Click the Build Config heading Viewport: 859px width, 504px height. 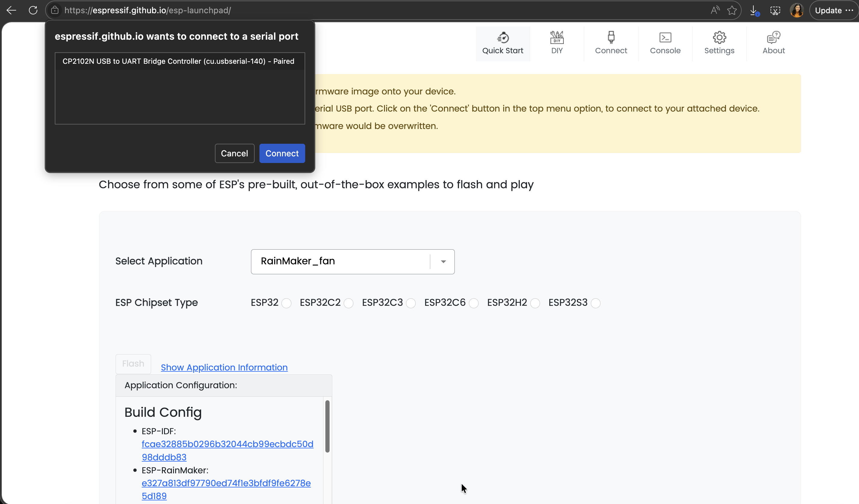[x=163, y=412]
